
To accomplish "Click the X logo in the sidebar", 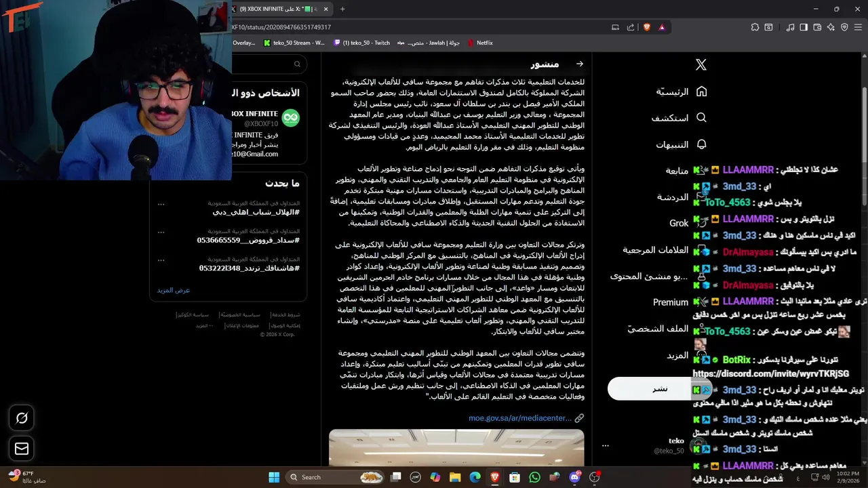I will coord(701,64).
